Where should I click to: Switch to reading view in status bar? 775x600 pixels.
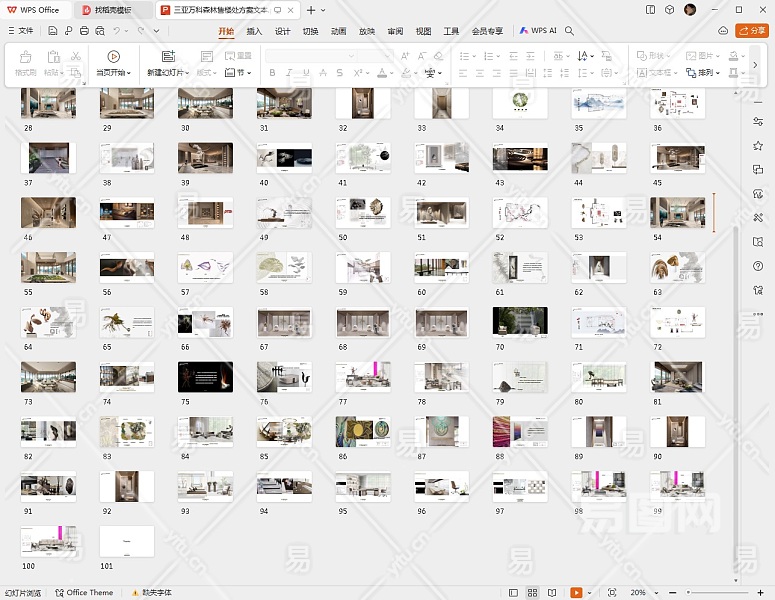[x=553, y=593]
